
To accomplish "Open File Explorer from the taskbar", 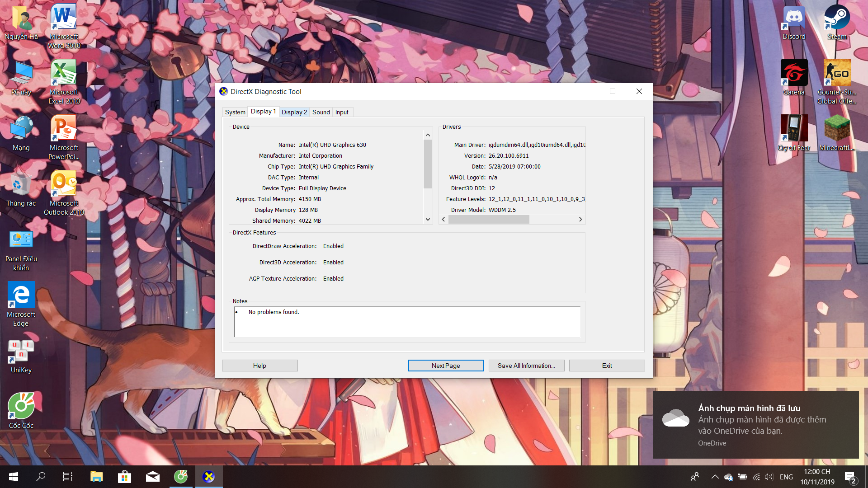I will point(96,477).
